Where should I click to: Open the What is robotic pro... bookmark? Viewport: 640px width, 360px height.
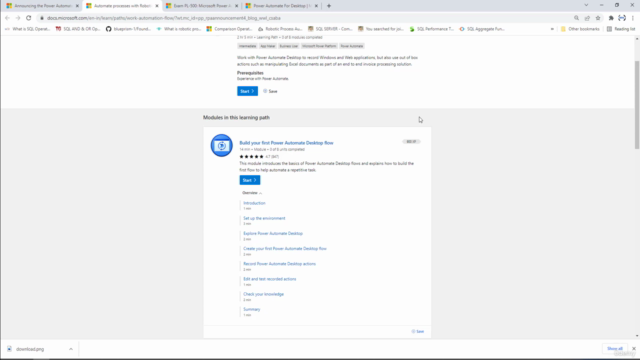tap(179, 29)
